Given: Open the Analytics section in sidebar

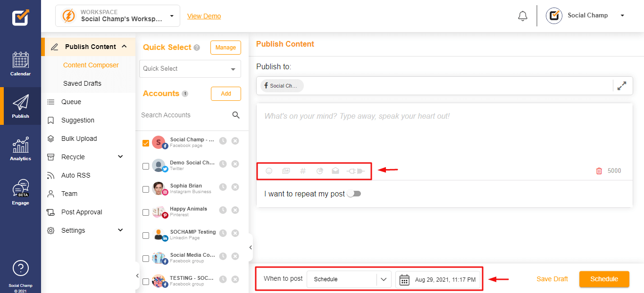Looking at the screenshot, I should (20, 149).
